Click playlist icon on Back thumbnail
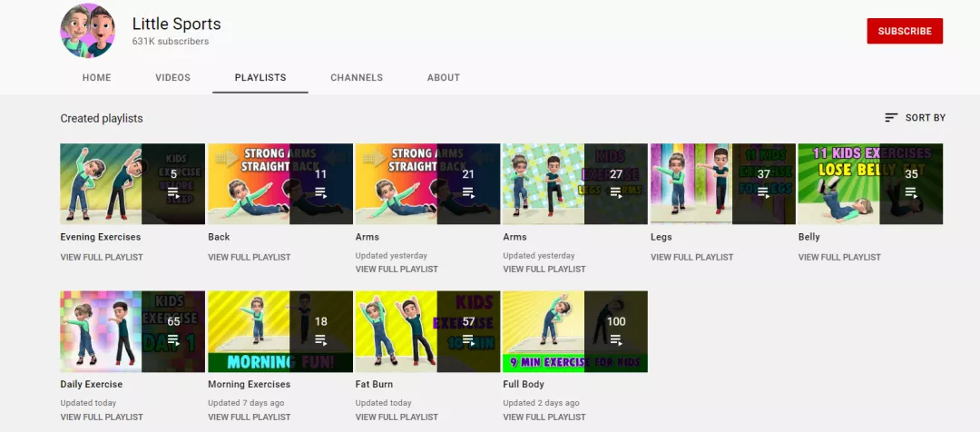The image size is (980, 432). pos(320,192)
